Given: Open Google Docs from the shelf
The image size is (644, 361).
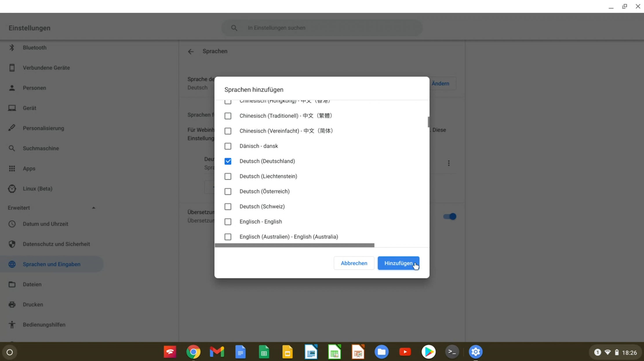Looking at the screenshot, I should point(240,352).
